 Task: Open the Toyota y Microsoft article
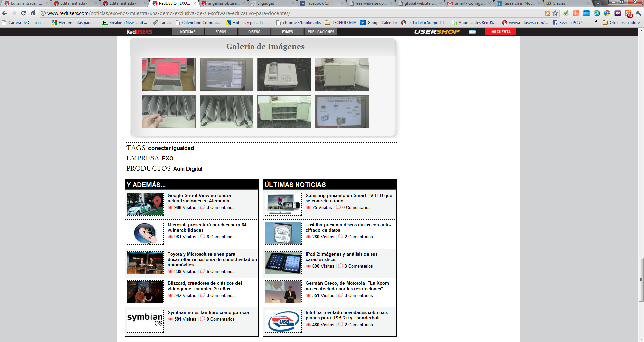click(x=212, y=259)
